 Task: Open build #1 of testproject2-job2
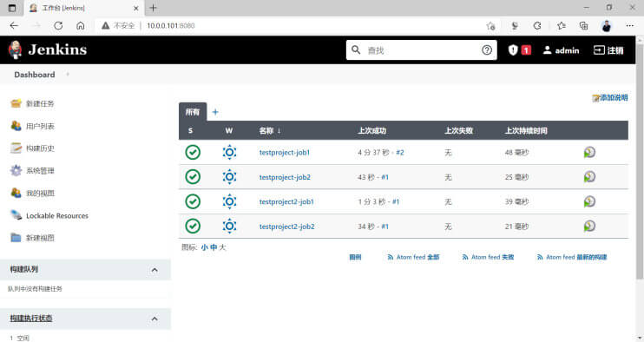point(384,227)
